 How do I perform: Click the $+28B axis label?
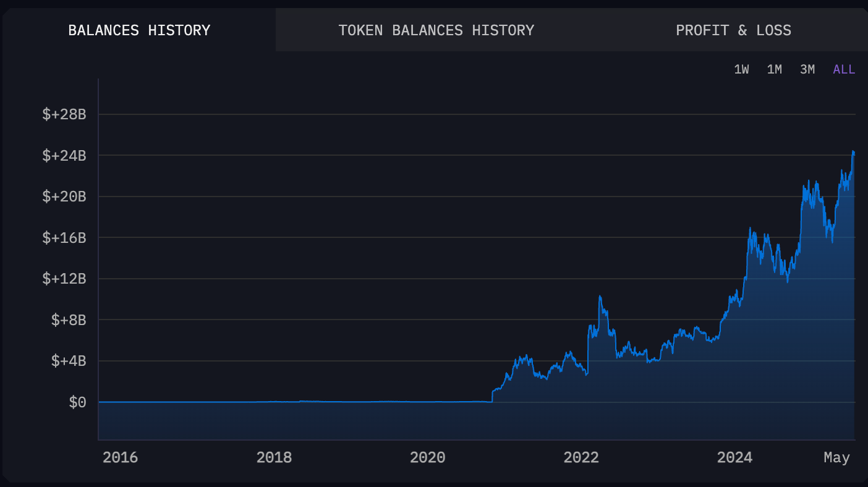tap(64, 114)
